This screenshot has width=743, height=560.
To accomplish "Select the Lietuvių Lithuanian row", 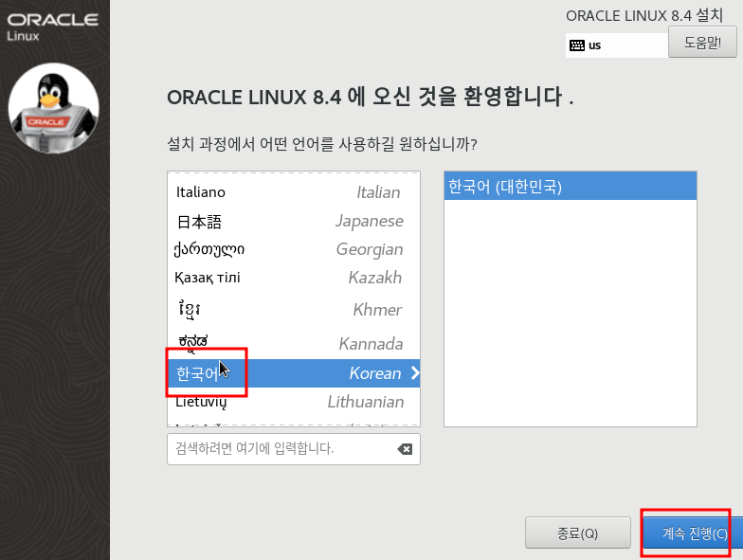I will tap(294, 402).
